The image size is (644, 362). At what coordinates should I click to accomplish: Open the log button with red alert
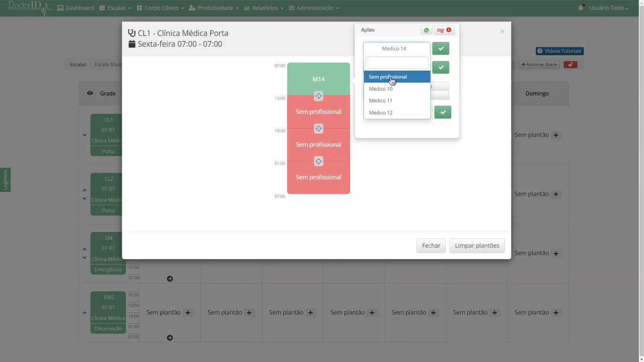tap(444, 30)
